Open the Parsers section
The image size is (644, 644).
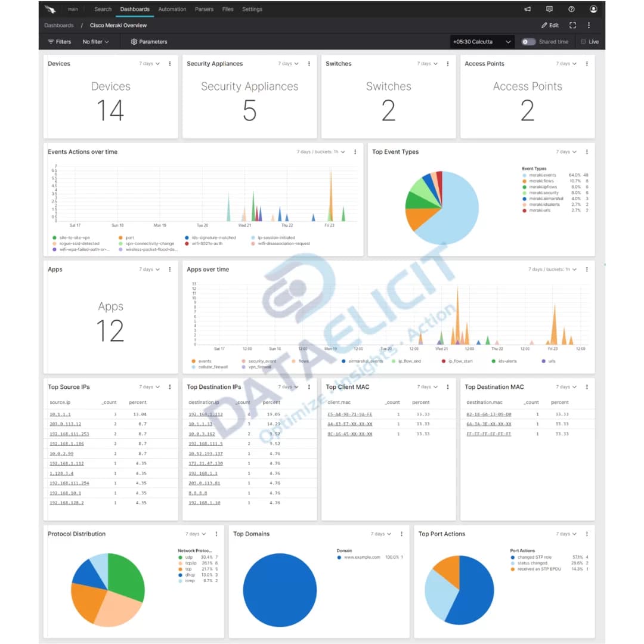click(x=204, y=9)
